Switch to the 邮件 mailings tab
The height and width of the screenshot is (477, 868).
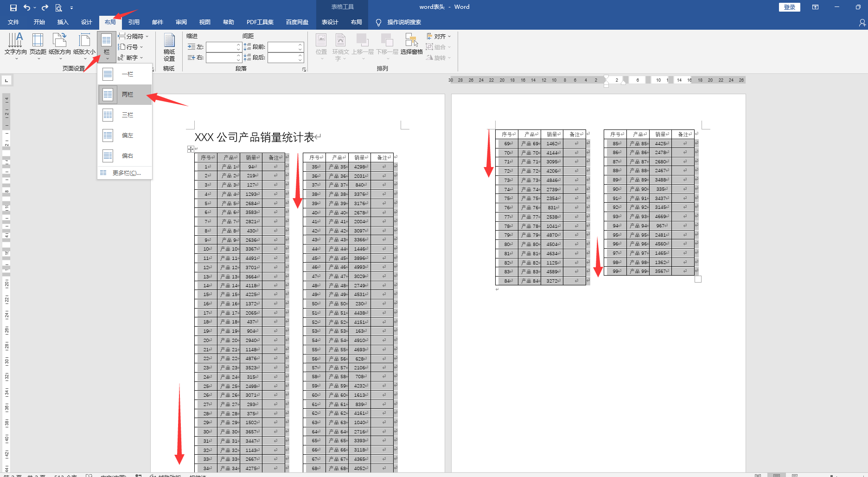pyautogui.click(x=157, y=22)
